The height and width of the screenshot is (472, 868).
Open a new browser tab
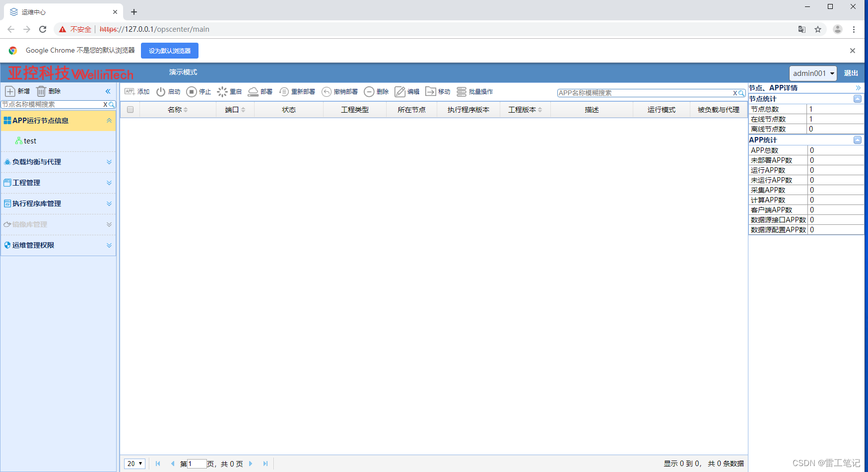tap(134, 12)
